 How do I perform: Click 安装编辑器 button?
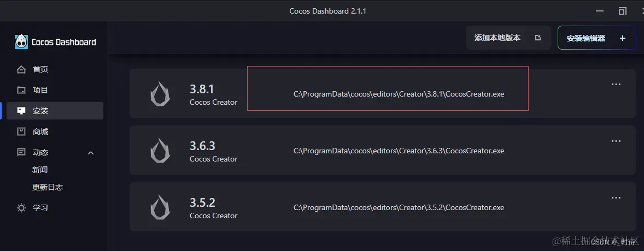(x=596, y=38)
